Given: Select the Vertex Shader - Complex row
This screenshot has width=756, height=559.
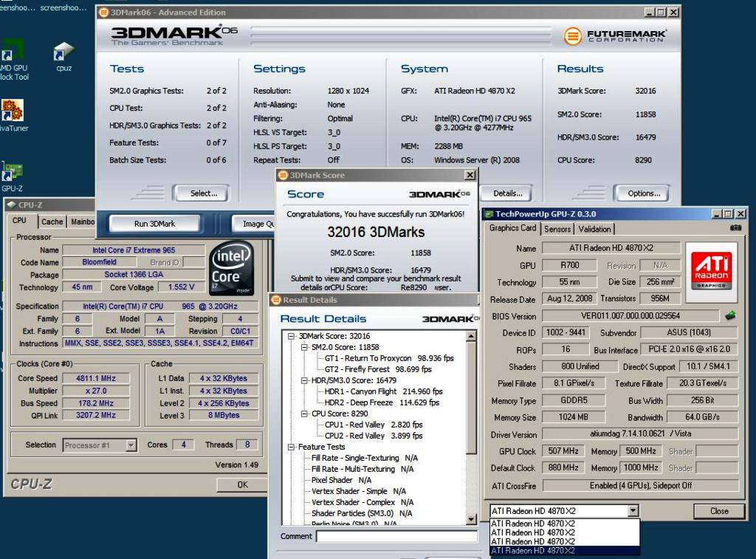Looking at the screenshot, I should coord(362,503).
